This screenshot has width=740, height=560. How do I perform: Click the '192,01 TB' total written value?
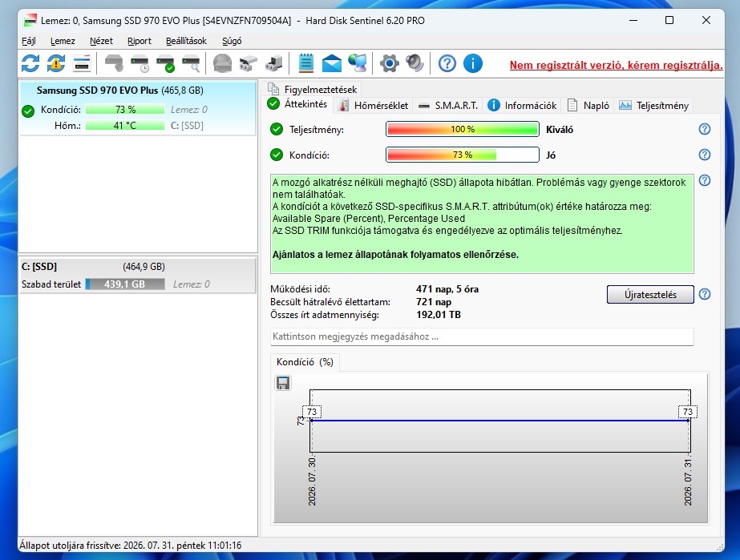(439, 315)
